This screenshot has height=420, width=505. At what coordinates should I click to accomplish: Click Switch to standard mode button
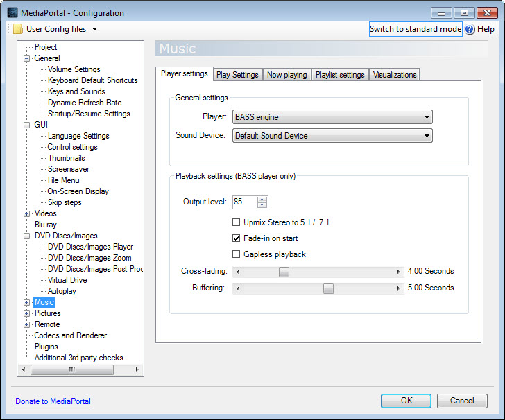(416, 29)
